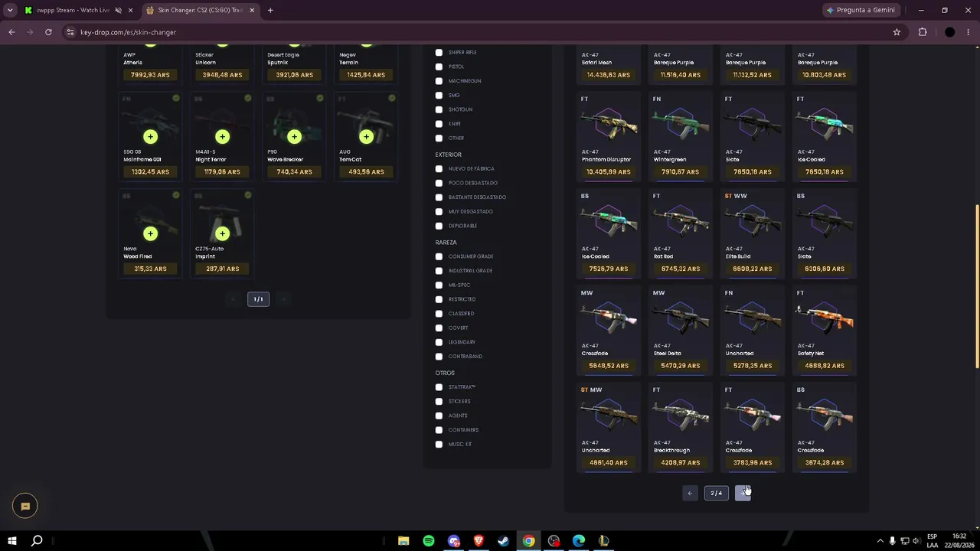The image size is (980, 551).
Task: Bookmark this page with the star icon
Action: pos(897,32)
